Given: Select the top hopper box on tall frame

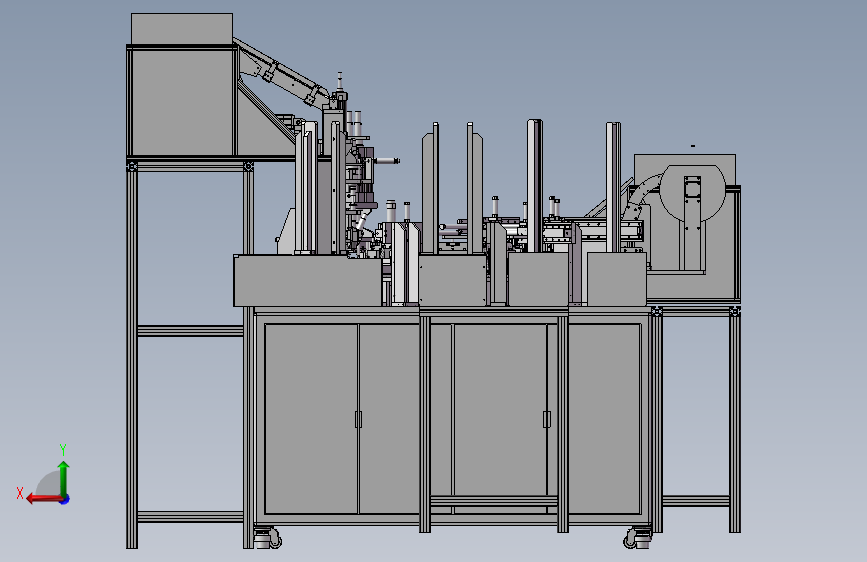Looking at the screenshot, I should (182, 29).
